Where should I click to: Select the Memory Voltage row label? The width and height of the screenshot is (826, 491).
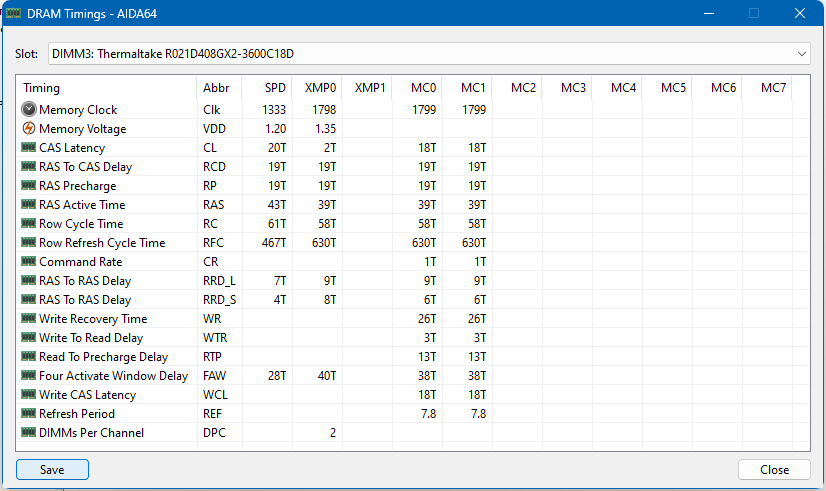click(83, 129)
